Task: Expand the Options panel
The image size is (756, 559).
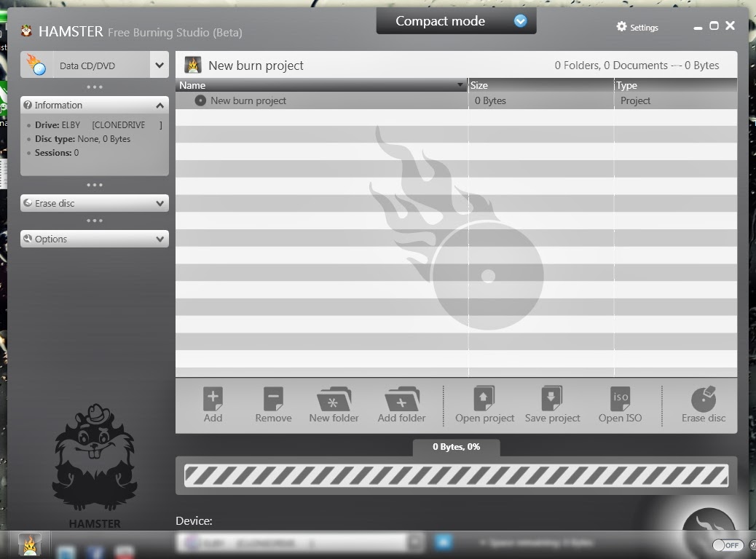Action: 160,239
